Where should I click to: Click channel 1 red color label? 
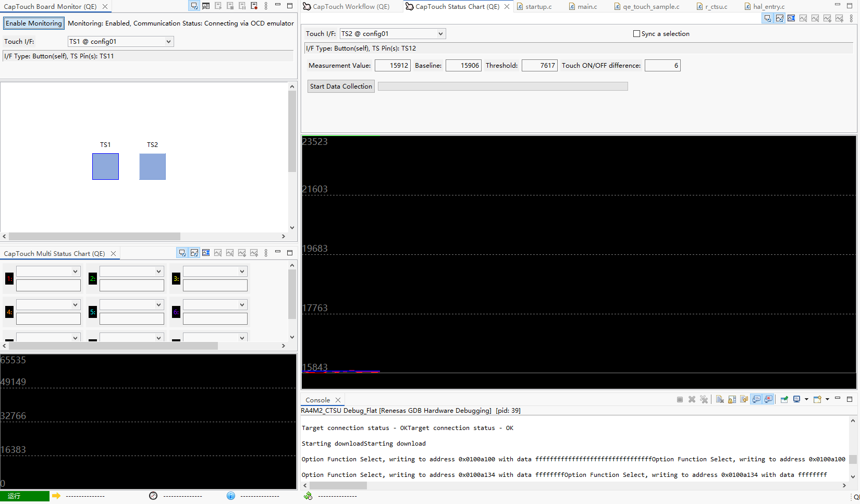click(x=9, y=279)
